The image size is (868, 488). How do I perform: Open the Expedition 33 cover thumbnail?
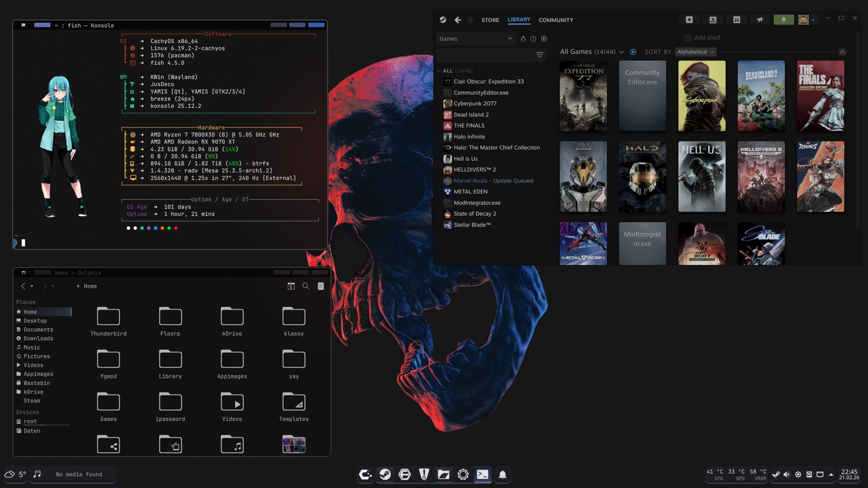coord(583,96)
